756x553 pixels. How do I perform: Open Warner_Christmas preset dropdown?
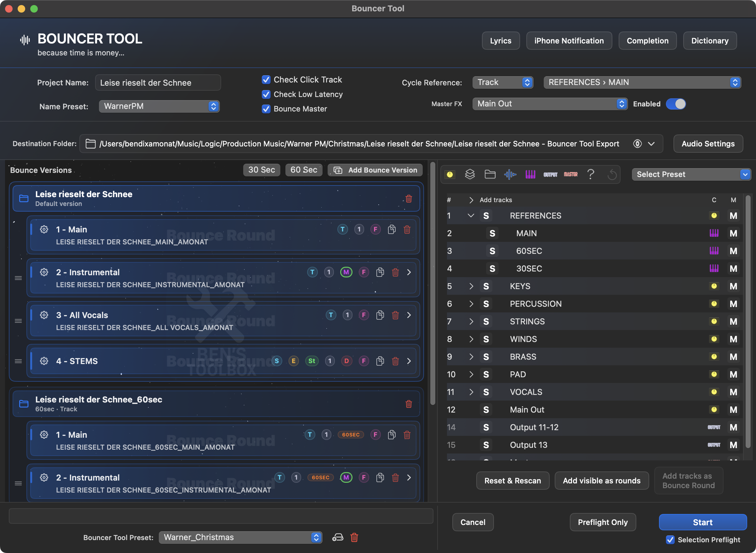(240, 537)
